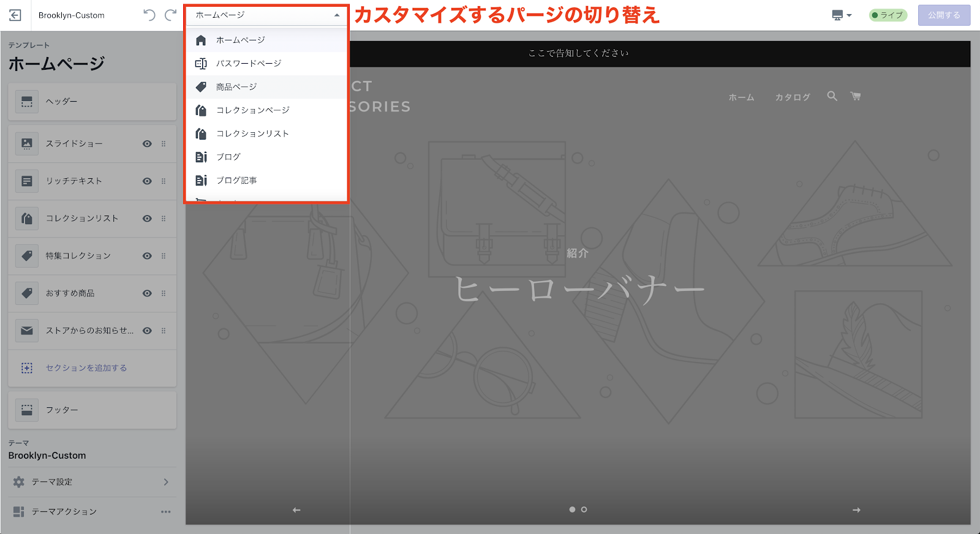Click the redo arrow icon
This screenshot has width=980, height=534.
171,15
